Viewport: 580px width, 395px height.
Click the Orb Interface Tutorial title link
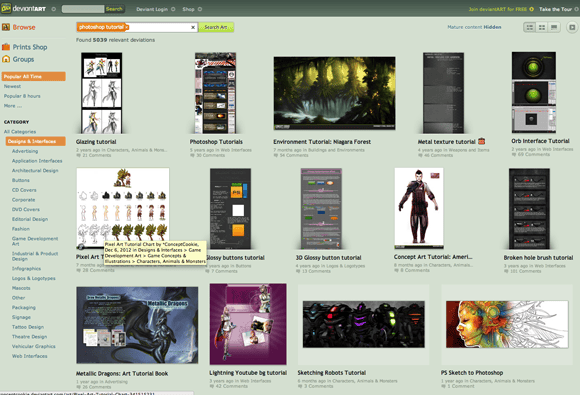[540, 141]
